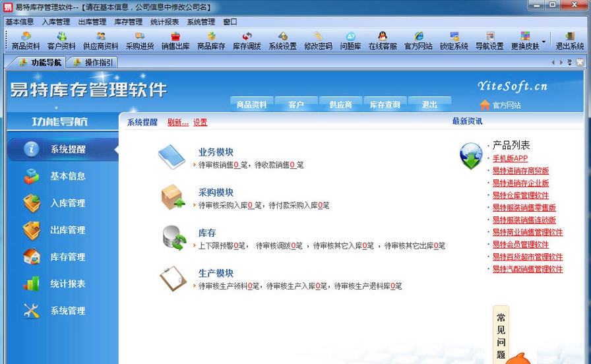Click the 客户 banner button
Screen dimensions: 591x364
pos(296,104)
